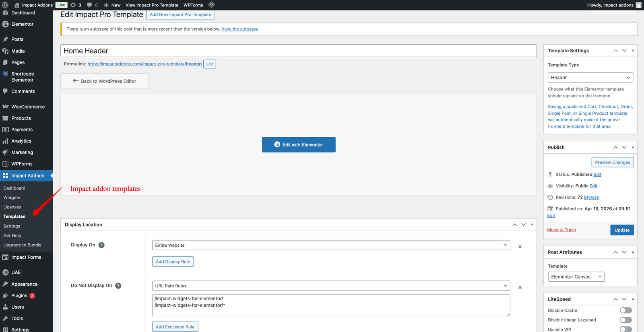The image size is (644, 332).
Task: Move the Publish panel down
Action: (x=624, y=147)
